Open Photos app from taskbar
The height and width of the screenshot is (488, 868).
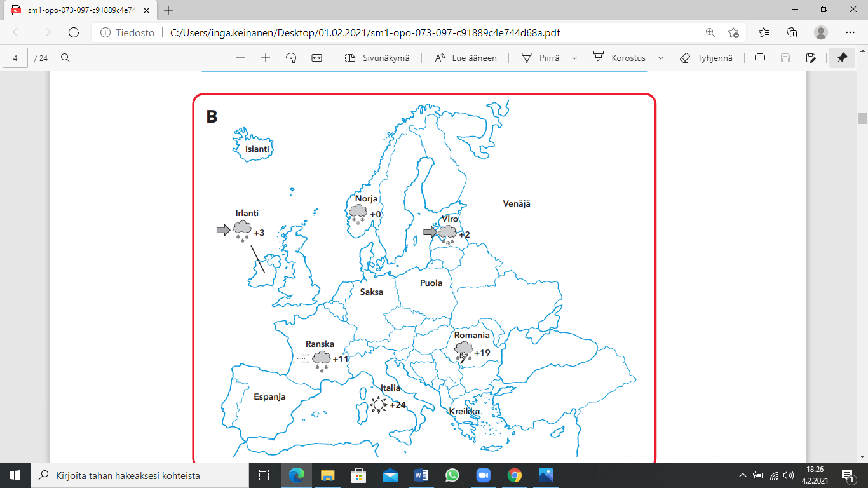click(546, 475)
